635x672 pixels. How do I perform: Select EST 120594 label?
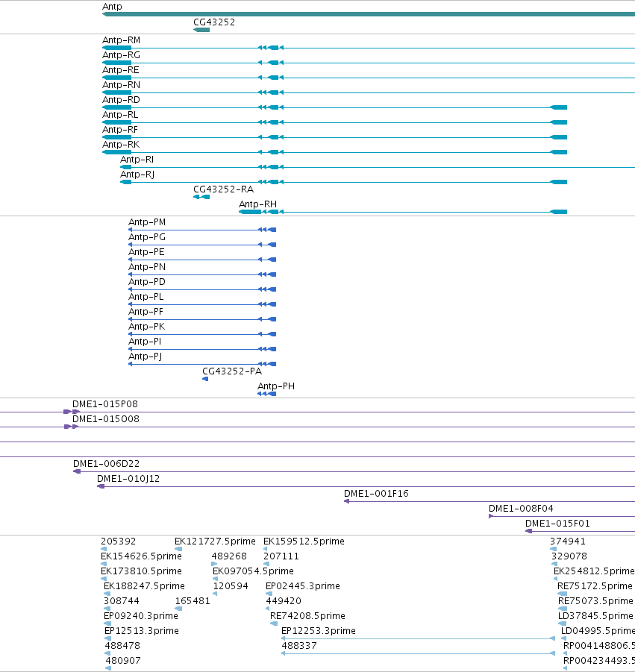(x=231, y=586)
